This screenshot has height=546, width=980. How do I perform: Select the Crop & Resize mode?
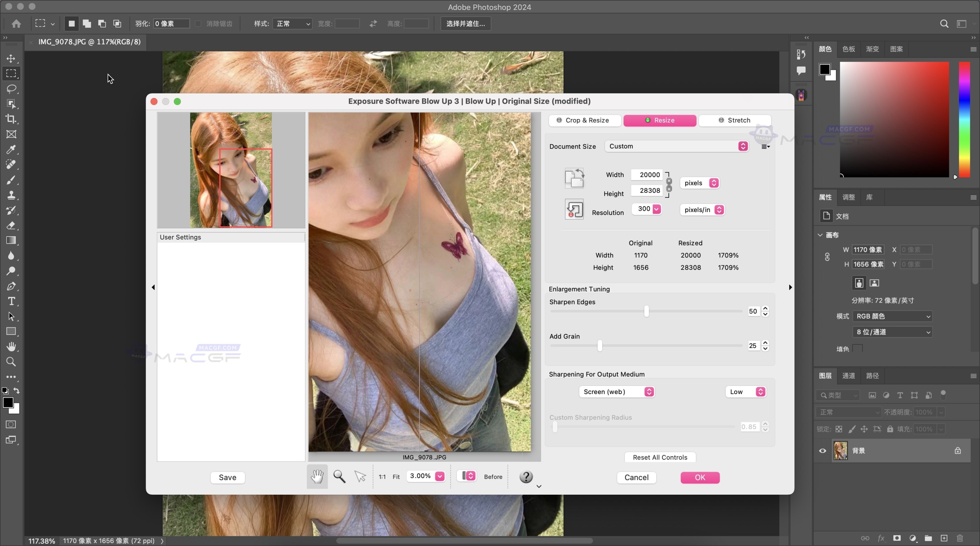(585, 120)
